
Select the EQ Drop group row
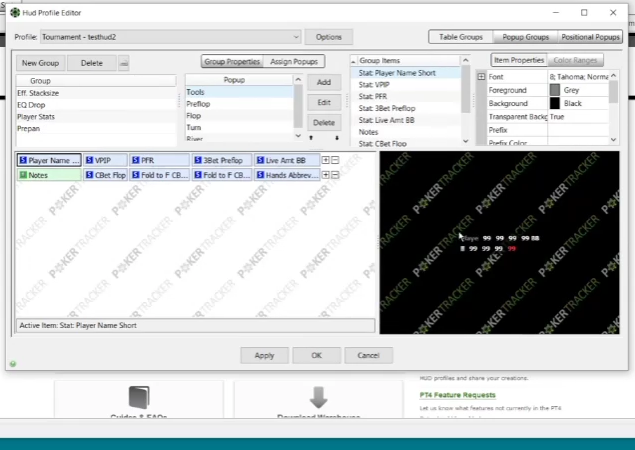pos(96,105)
